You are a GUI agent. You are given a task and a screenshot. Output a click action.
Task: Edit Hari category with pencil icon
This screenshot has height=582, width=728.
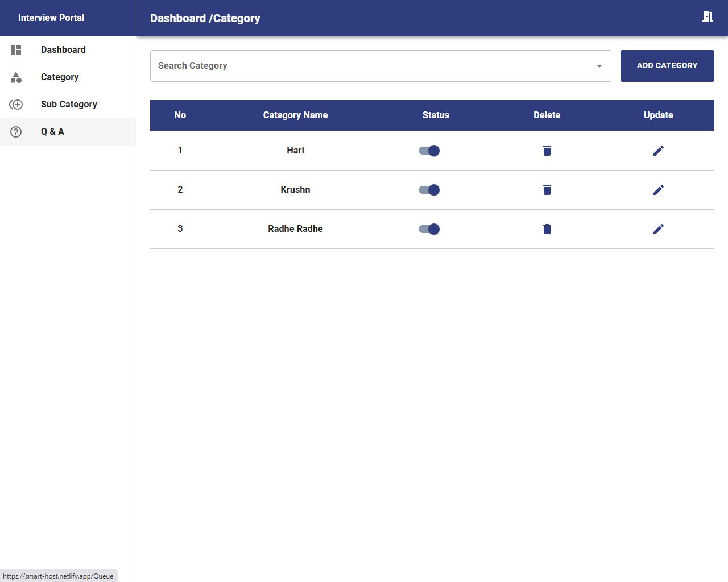pyautogui.click(x=658, y=151)
